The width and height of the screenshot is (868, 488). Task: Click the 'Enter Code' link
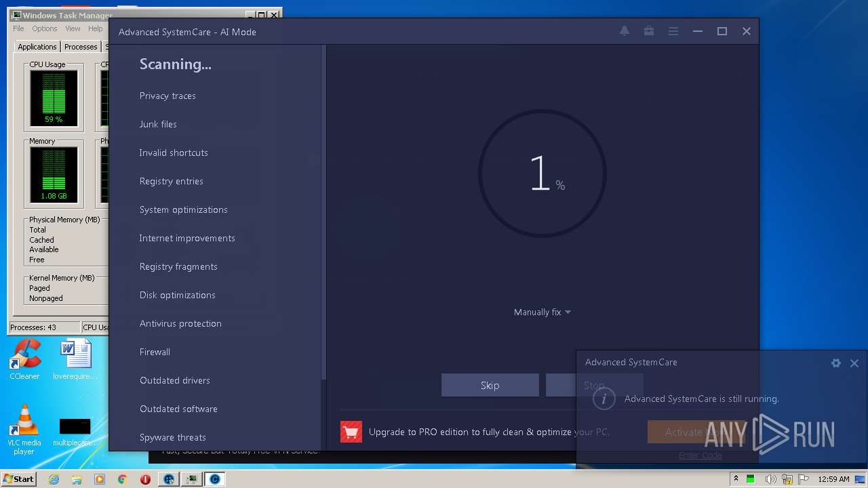coord(700,455)
